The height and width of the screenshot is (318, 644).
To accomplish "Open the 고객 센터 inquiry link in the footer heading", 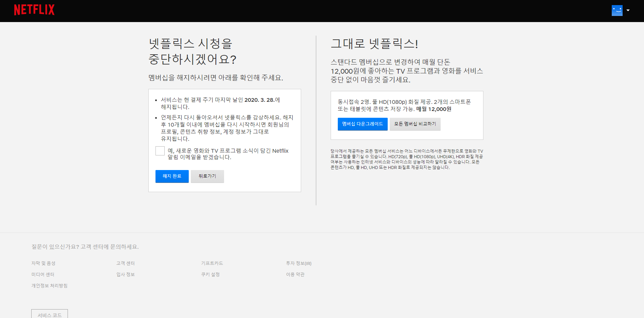I will 85,247.
